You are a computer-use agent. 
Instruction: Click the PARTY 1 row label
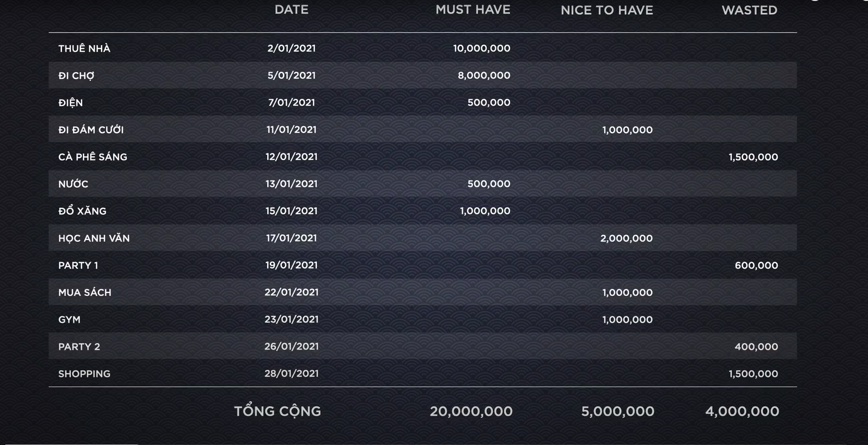78,266
